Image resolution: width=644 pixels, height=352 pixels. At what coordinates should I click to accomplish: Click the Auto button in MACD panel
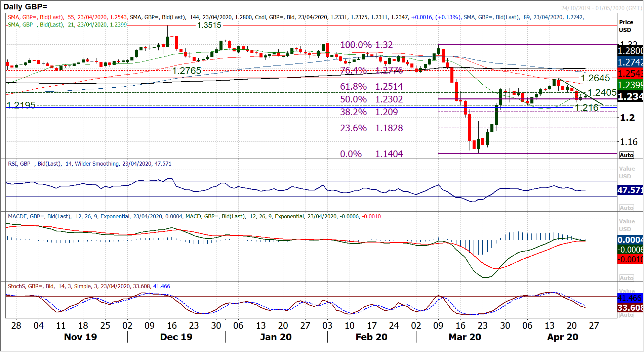[x=627, y=278]
